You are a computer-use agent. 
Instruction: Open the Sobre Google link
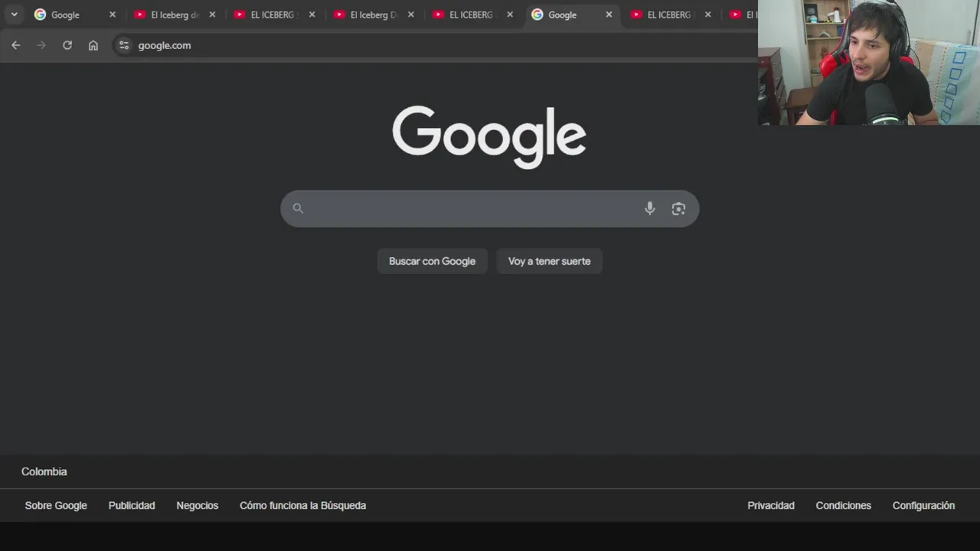coord(56,505)
